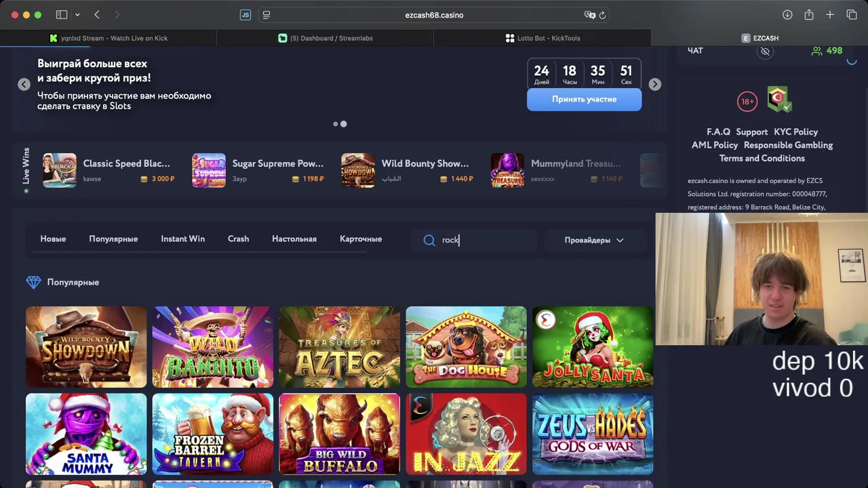Open the F.A.Q link
868x488 pixels.
[x=718, y=132]
